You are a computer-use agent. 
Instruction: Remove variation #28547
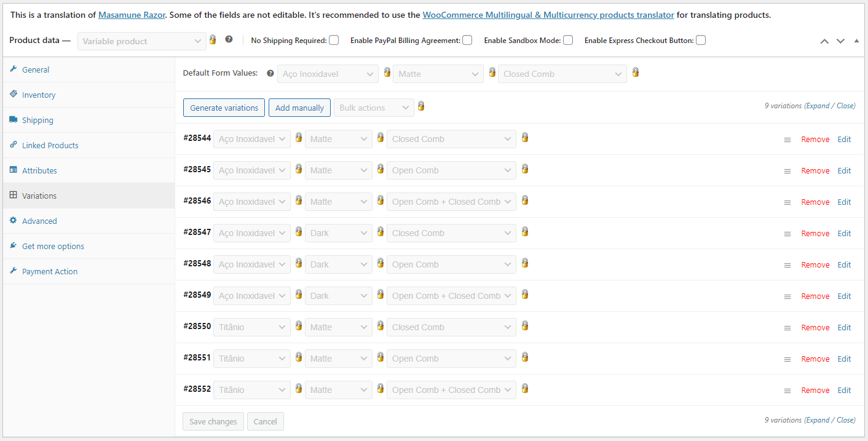pos(815,233)
